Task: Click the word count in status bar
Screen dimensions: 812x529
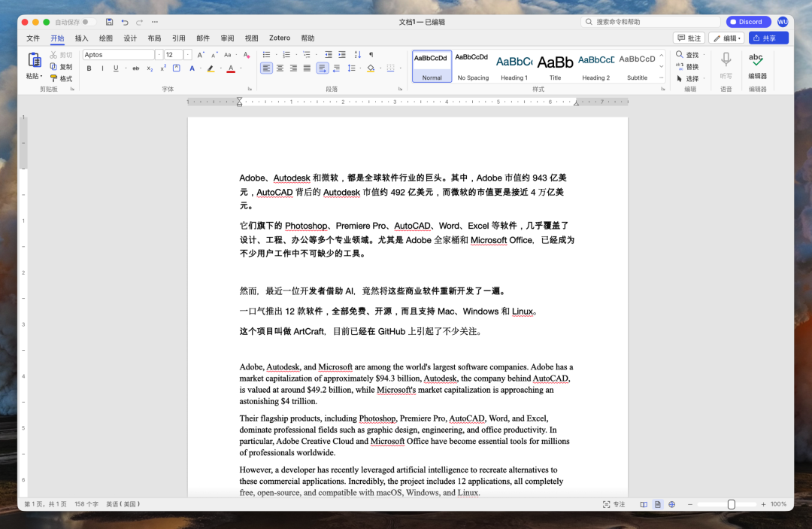Action: tap(86, 504)
